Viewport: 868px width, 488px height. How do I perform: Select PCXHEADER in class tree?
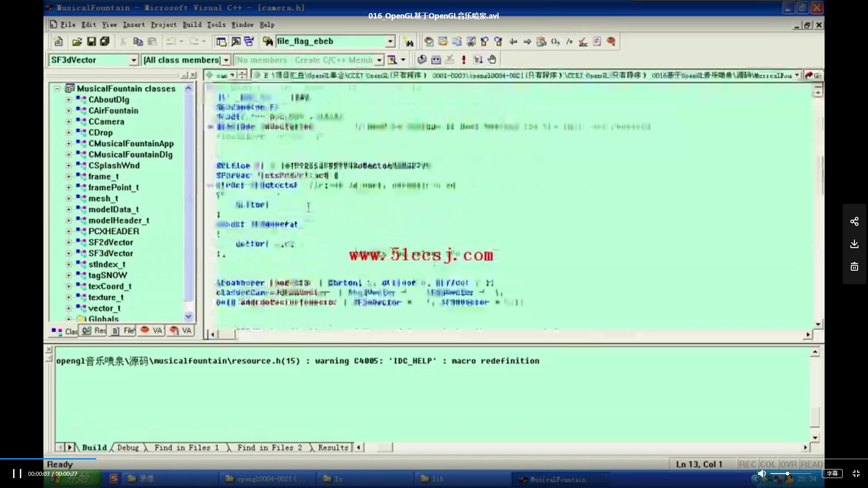click(x=114, y=231)
